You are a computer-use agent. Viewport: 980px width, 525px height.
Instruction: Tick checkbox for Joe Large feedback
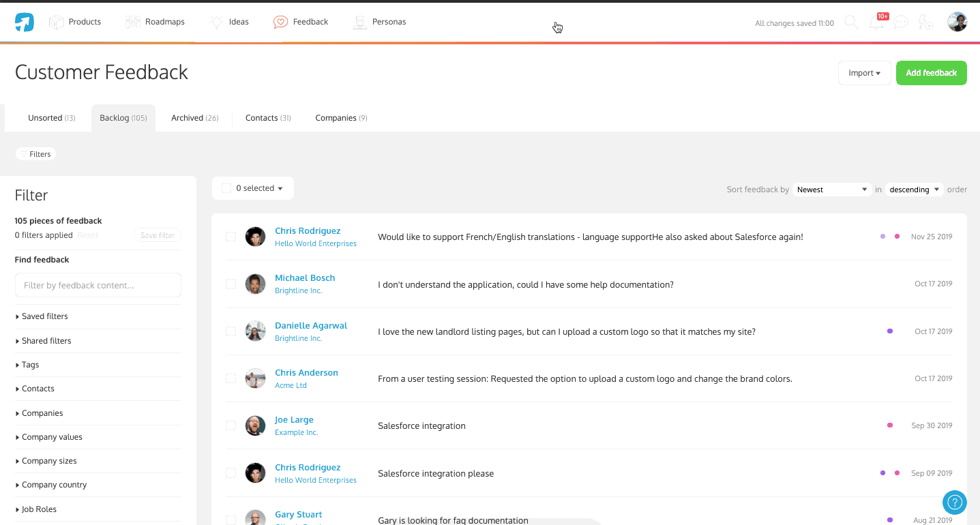231,425
